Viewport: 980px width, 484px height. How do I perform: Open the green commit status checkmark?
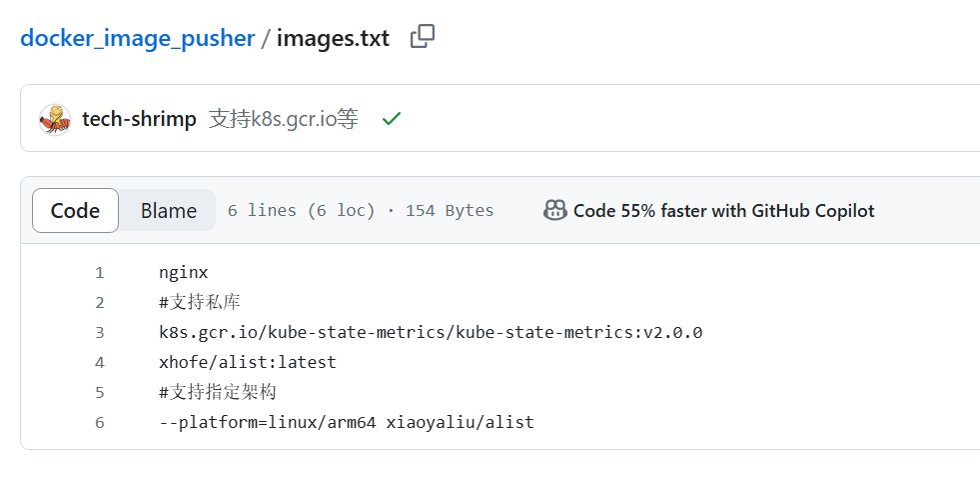tap(392, 118)
